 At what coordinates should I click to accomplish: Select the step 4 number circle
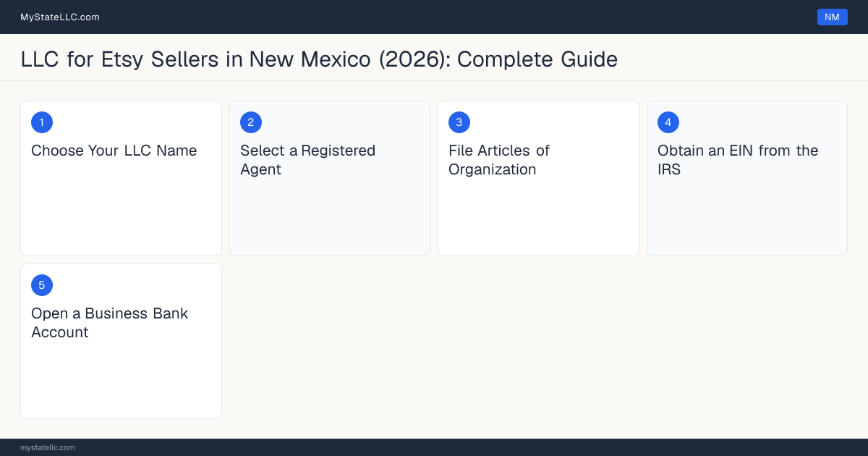click(x=668, y=122)
